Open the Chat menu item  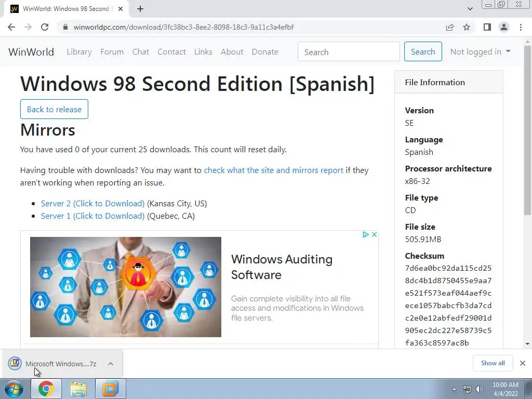coord(140,52)
